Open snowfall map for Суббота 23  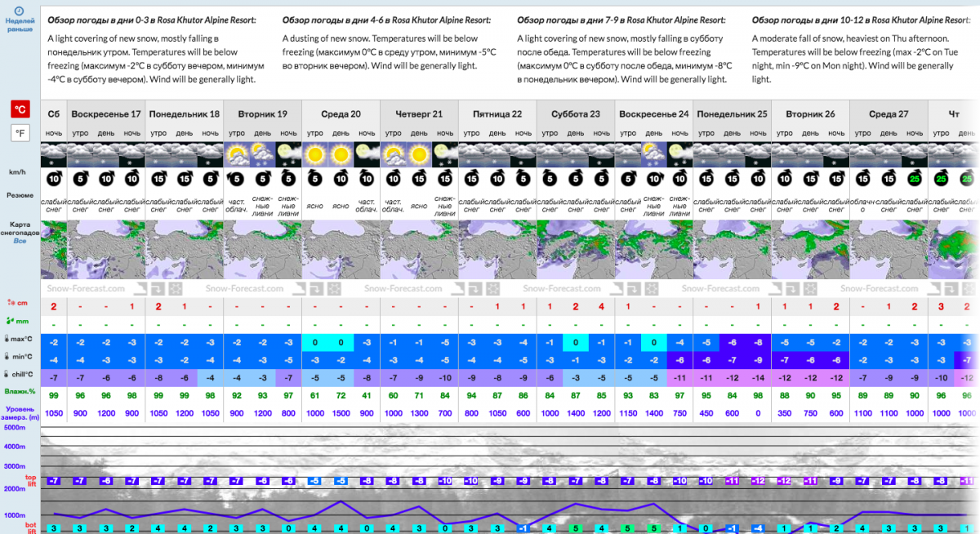point(576,249)
